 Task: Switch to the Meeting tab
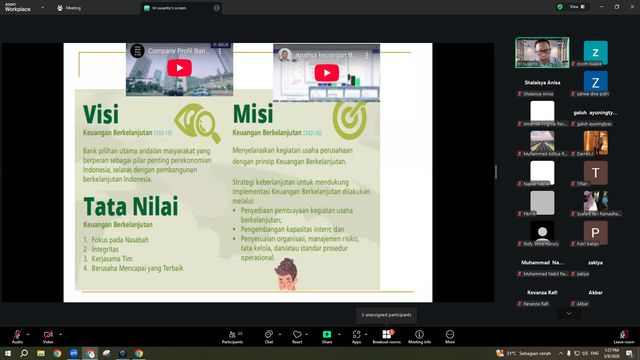[x=69, y=8]
